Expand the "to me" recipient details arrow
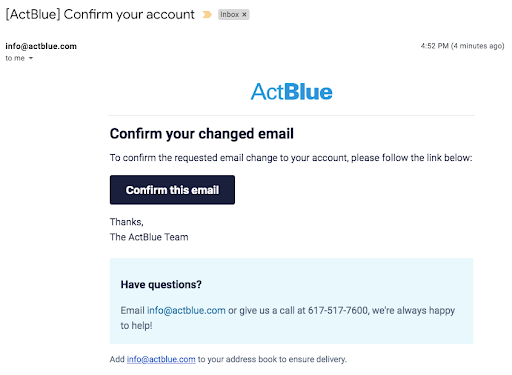512x375 pixels. click(x=31, y=58)
